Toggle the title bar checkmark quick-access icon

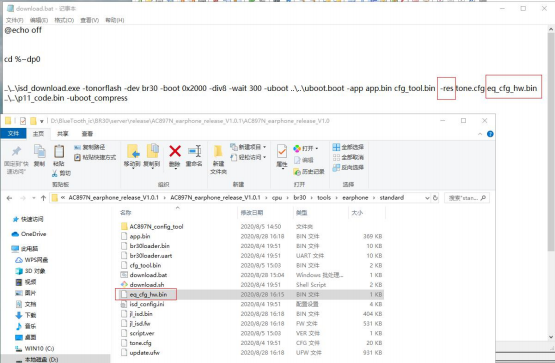(x=23, y=121)
